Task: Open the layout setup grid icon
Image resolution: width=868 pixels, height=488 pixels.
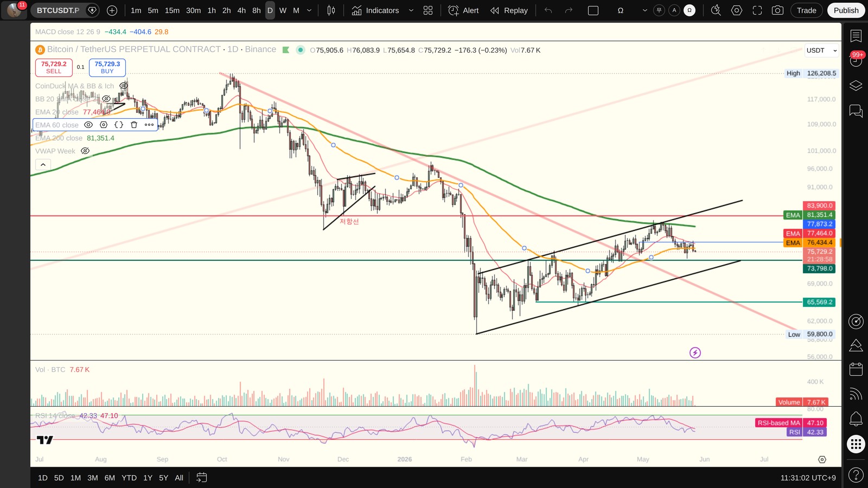Action: coord(428,10)
